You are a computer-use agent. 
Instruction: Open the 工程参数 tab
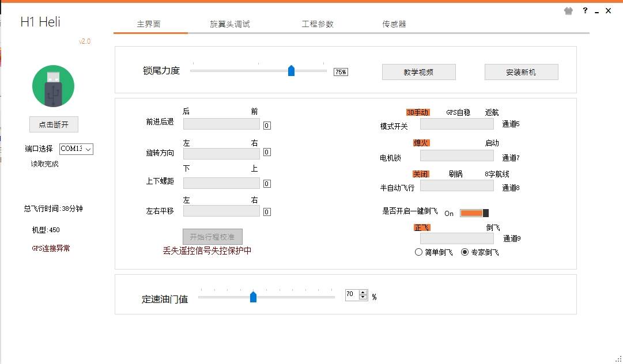click(318, 24)
